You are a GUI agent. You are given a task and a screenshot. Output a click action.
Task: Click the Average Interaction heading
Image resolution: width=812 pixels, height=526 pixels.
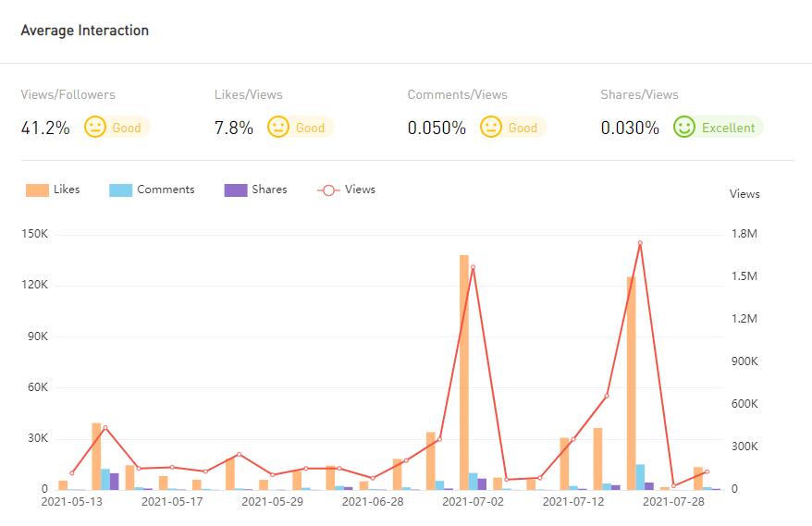(x=85, y=31)
